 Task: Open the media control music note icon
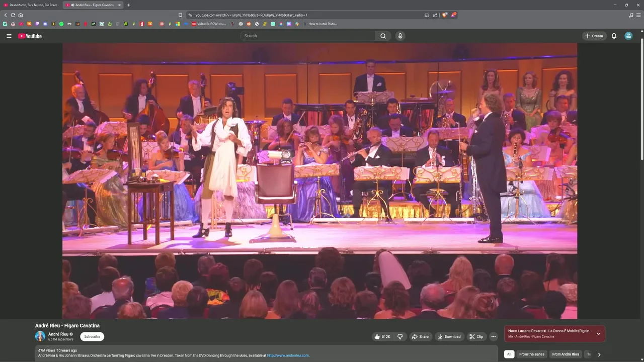[631, 15]
